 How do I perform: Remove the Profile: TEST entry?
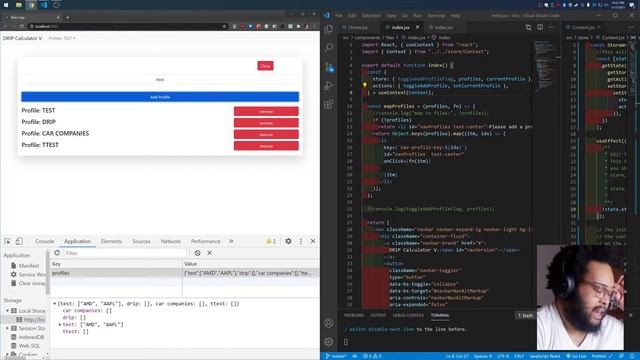[x=266, y=111]
